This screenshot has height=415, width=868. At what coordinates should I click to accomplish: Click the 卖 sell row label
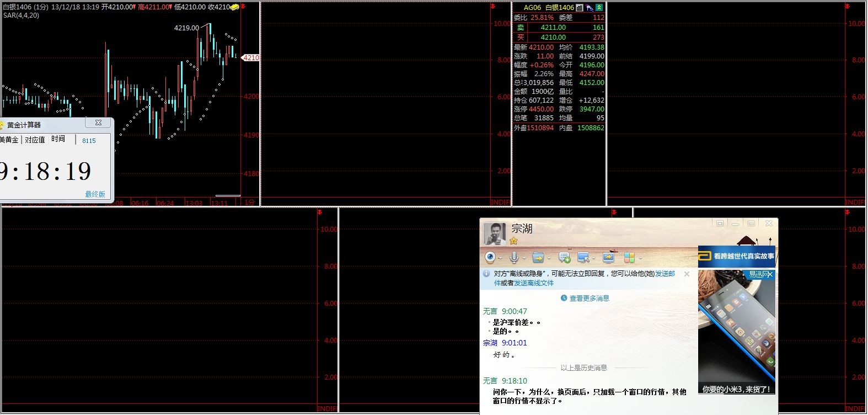520,27
